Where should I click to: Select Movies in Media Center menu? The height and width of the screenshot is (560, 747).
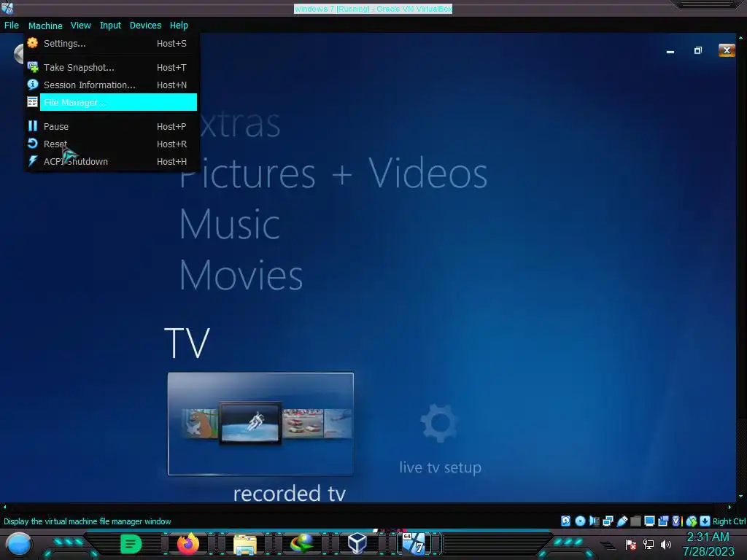(241, 275)
